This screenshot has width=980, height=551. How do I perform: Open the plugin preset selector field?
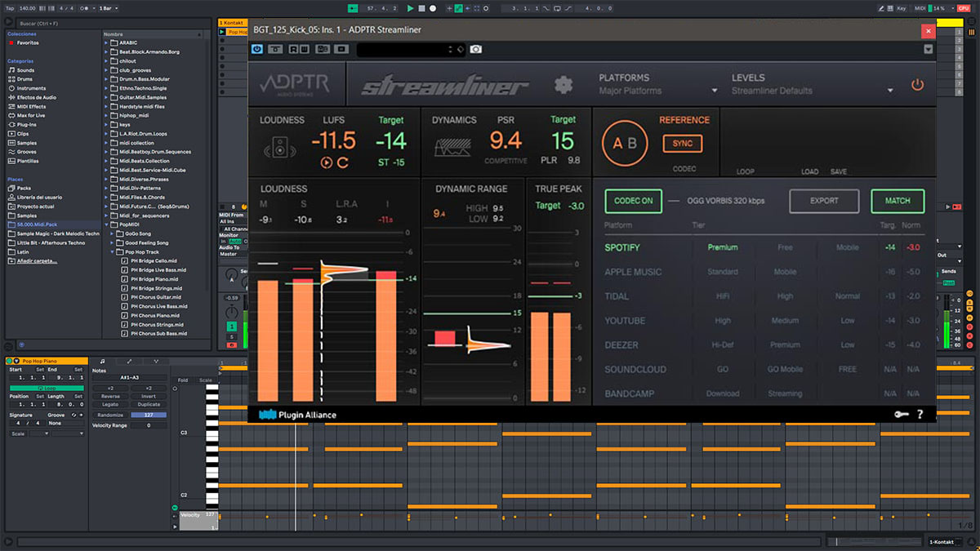[410, 49]
